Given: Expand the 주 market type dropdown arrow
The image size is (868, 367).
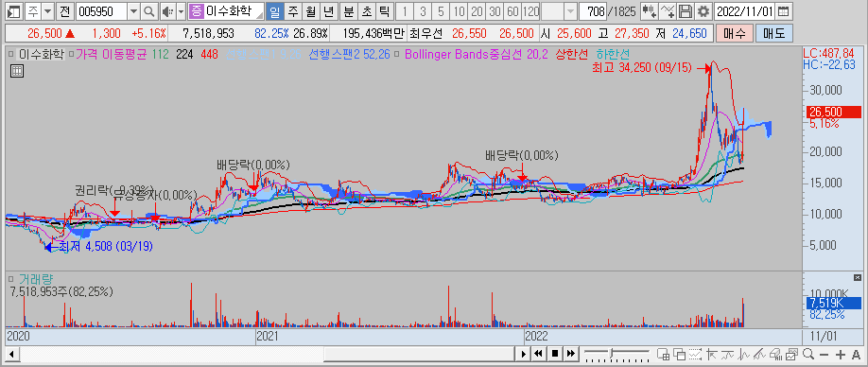Looking at the screenshot, I should [48, 11].
